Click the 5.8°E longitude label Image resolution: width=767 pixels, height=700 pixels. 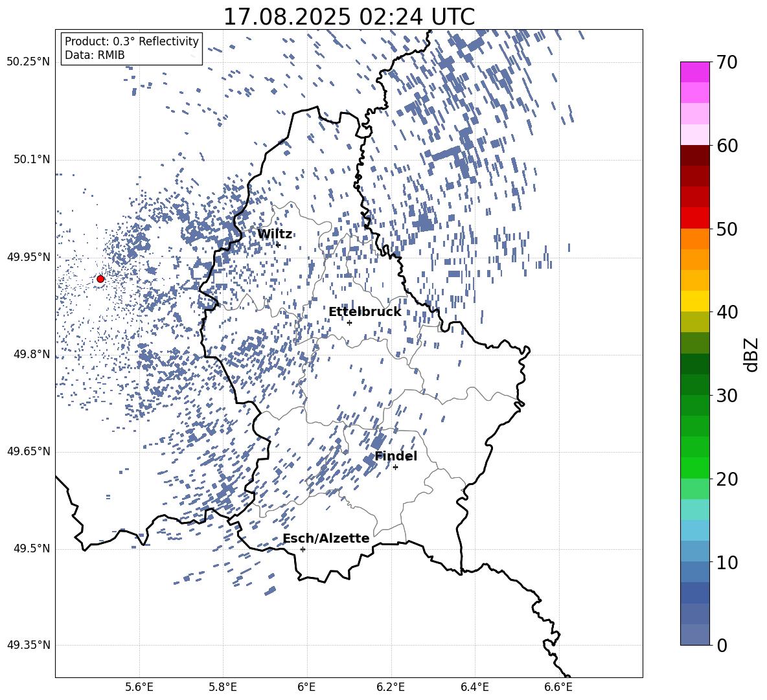223,687
